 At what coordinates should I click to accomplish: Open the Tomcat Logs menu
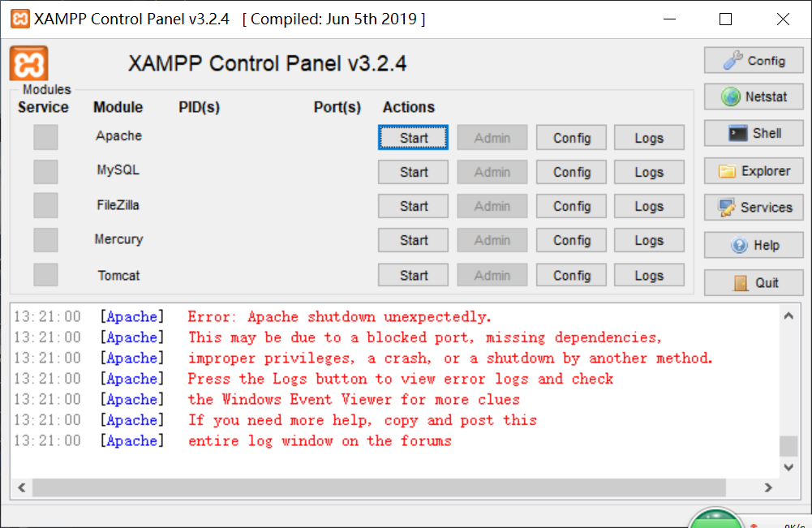pos(650,275)
